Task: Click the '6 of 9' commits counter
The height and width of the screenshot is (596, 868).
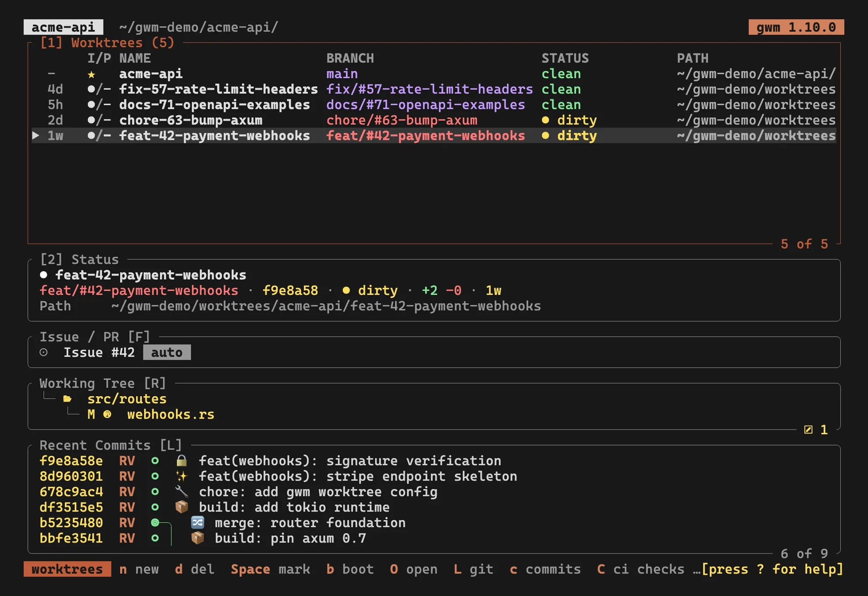Action: (804, 553)
